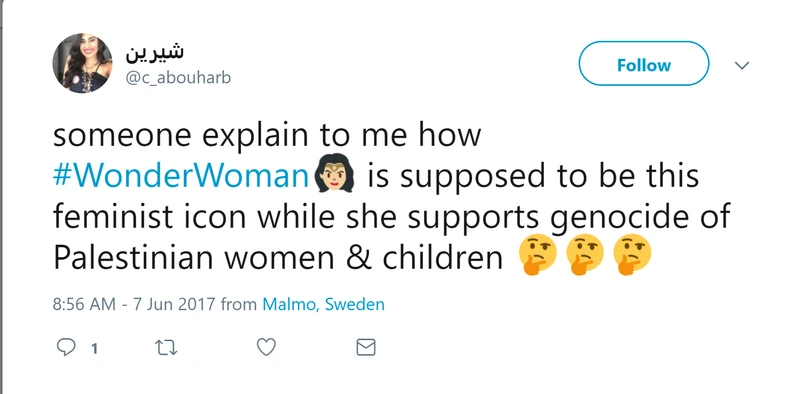Retweet this tweet using the retweet icon
The width and height of the screenshot is (800, 394).
(166, 348)
